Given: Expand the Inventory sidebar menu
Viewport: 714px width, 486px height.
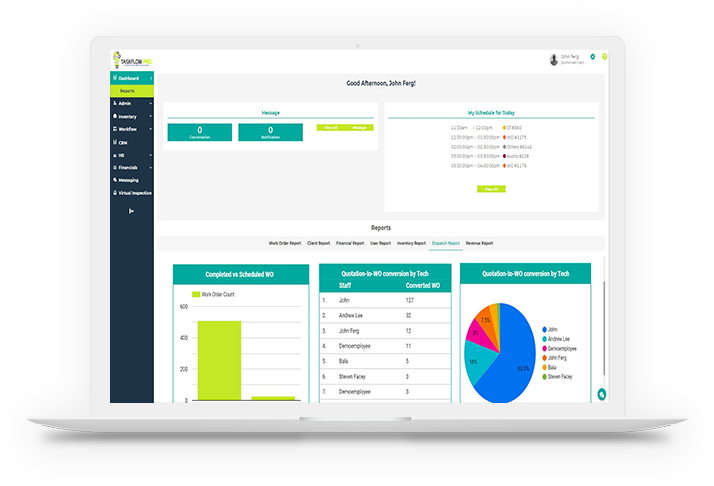Looking at the screenshot, I should pos(128,116).
